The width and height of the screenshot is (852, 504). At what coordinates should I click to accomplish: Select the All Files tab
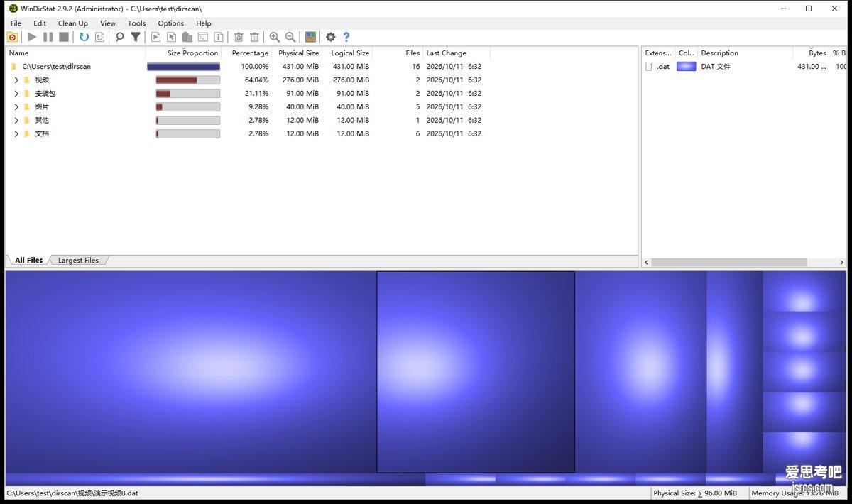click(29, 261)
